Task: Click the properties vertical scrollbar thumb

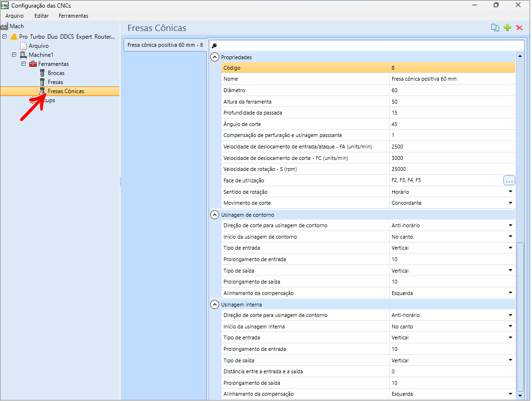Action: (520, 317)
